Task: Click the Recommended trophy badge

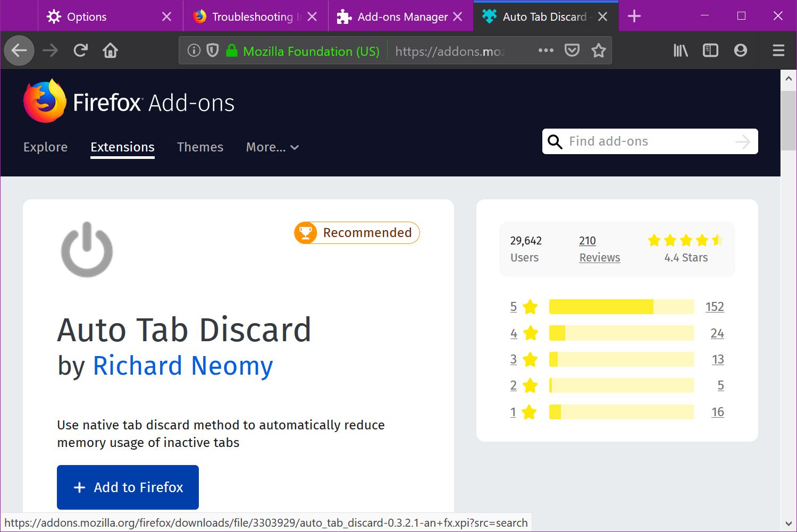Action: 357,233
